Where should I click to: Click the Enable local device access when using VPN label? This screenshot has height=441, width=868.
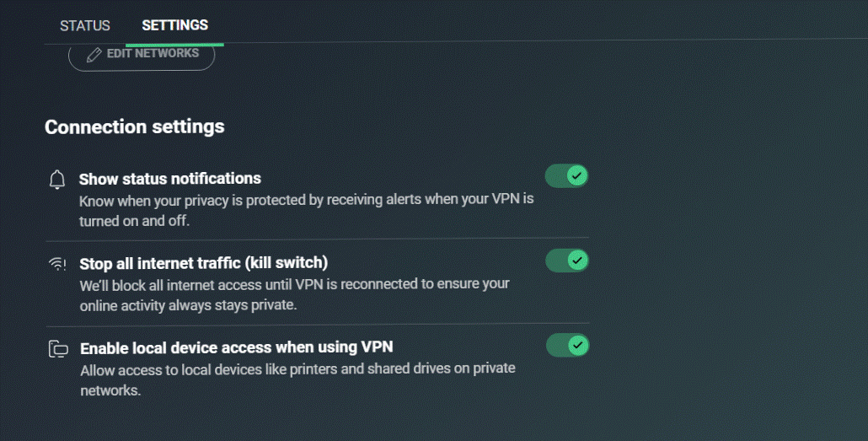[237, 348]
